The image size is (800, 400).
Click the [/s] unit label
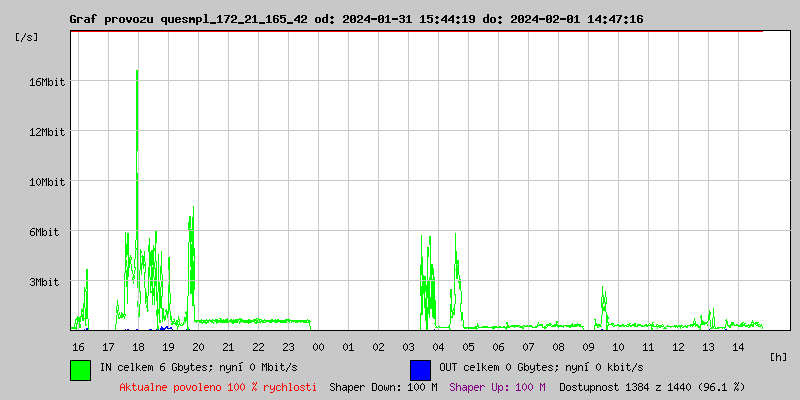coord(27,37)
